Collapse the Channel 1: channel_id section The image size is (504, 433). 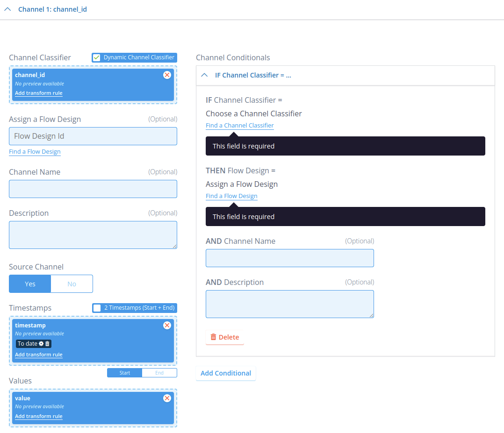[x=7, y=9]
